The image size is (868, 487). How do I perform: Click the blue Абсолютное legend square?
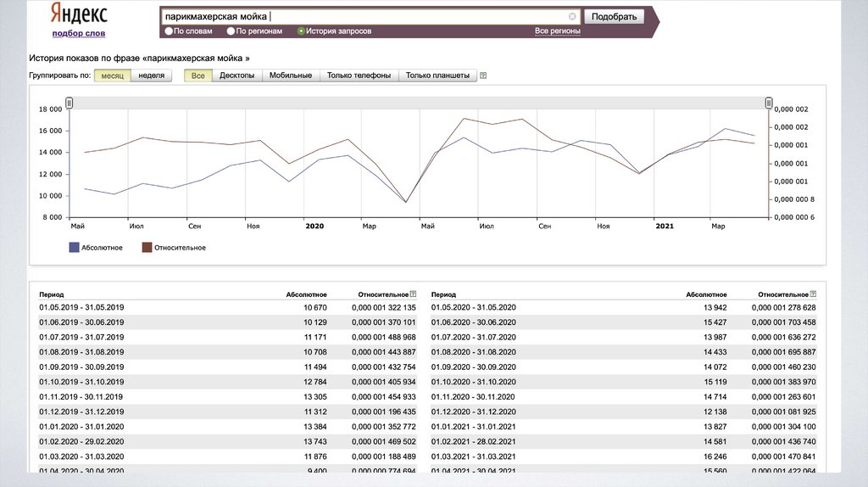[x=74, y=248]
